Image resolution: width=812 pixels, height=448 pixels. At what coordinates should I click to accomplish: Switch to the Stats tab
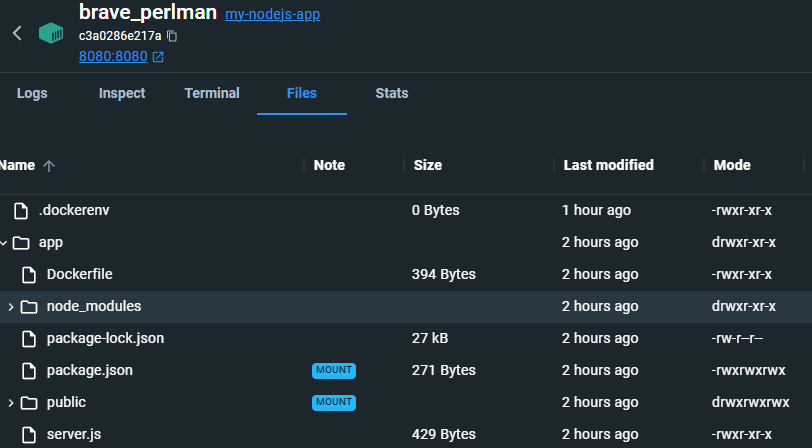pyautogui.click(x=392, y=93)
